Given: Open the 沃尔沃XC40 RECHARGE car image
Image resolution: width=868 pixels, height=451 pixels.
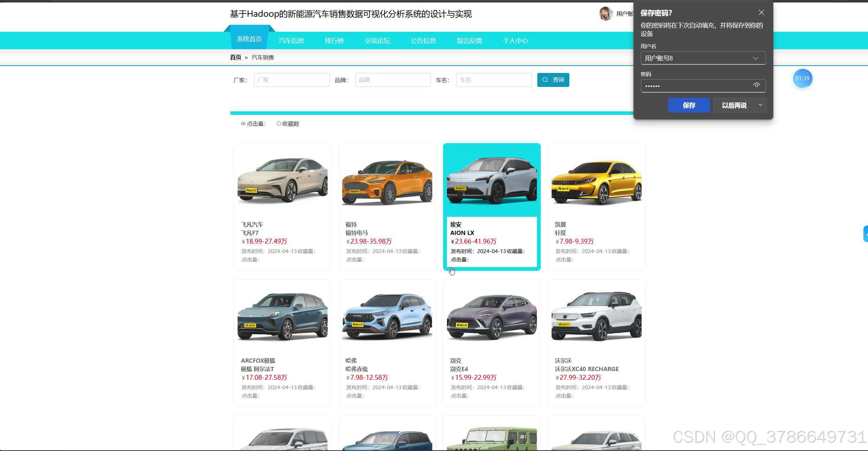Looking at the screenshot, I should coord(597,316).
